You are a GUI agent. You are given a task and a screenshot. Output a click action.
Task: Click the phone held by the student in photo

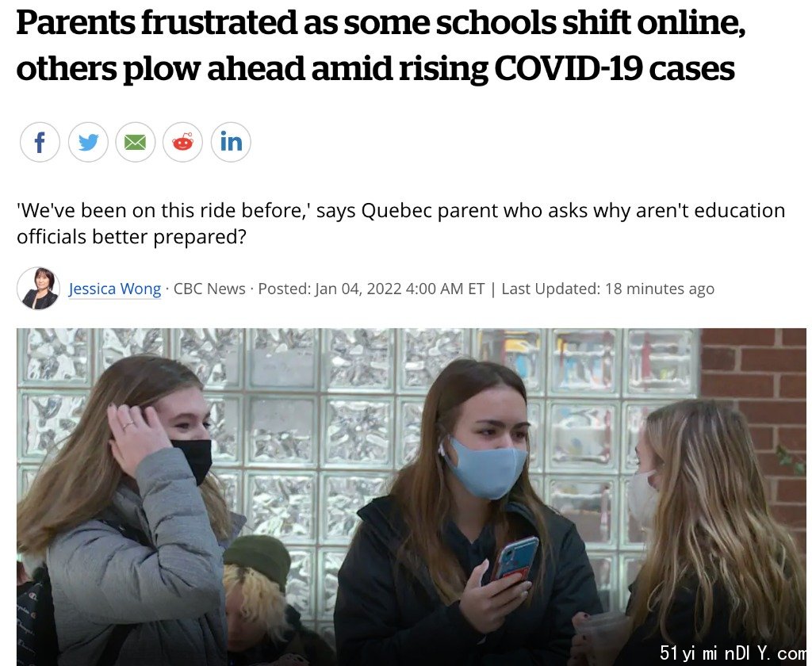tap(514, 559)
